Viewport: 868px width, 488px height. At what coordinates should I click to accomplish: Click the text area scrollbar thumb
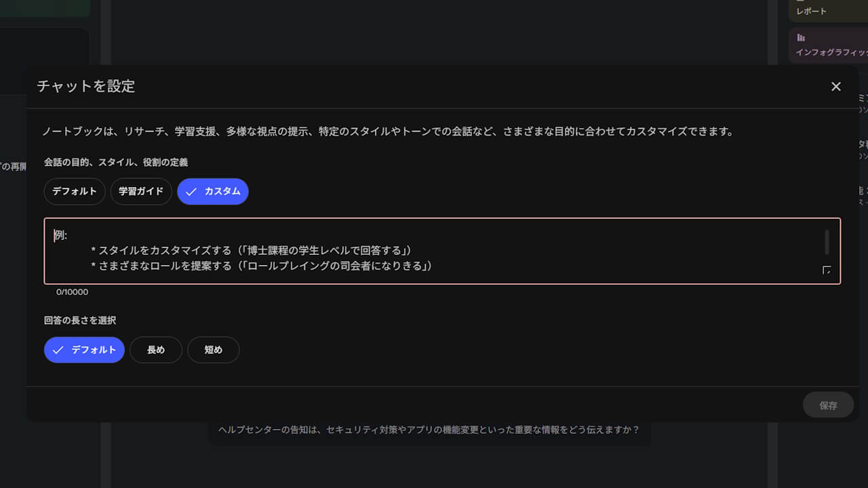[827, 242]
